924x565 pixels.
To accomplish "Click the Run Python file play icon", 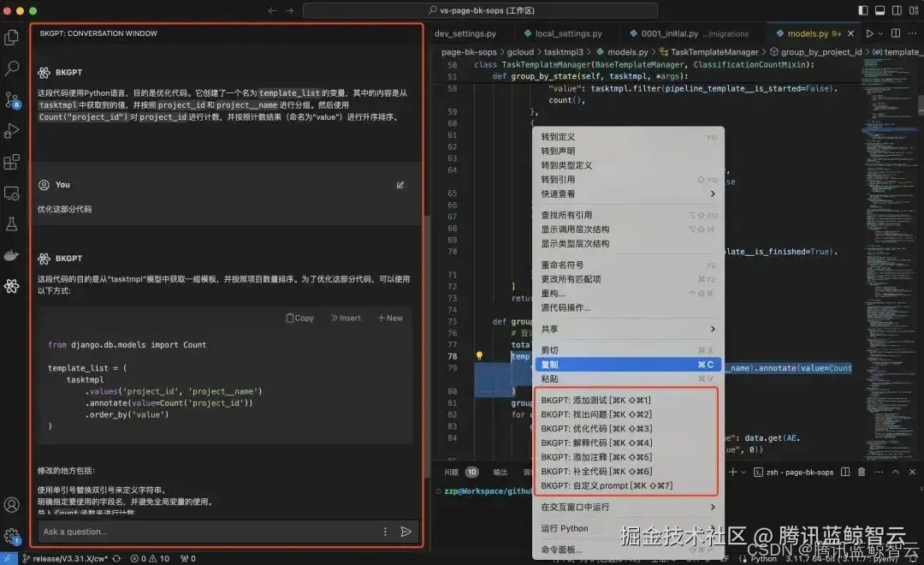I will tap(870, 33).
